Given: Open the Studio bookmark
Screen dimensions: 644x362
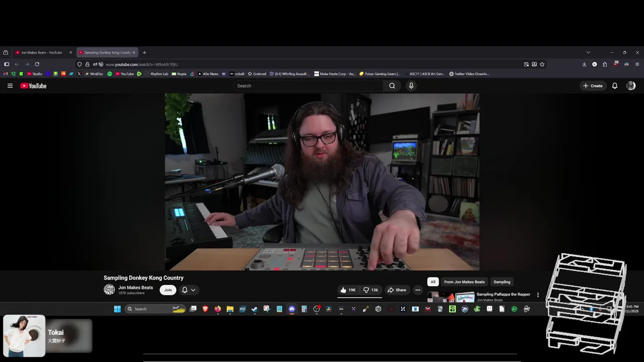Looking at the screenshot, I should point(35,74).
